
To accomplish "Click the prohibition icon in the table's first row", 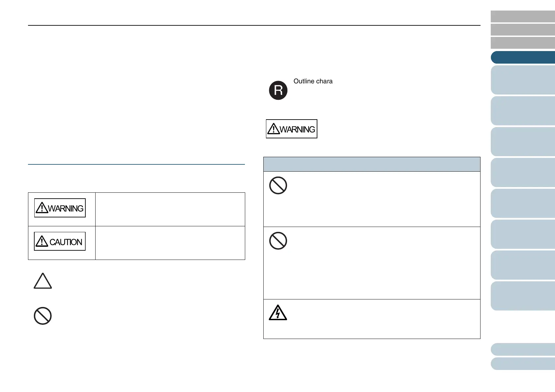I will (278, 185).
